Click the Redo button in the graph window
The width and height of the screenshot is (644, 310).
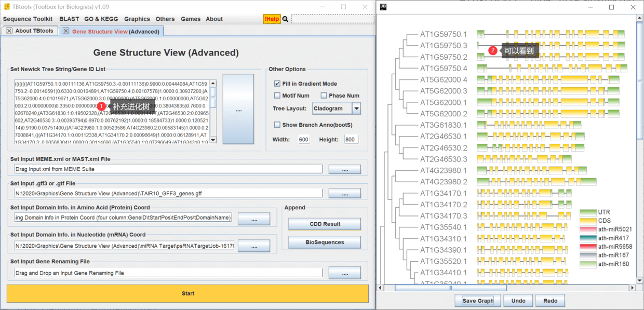[551, 301]
